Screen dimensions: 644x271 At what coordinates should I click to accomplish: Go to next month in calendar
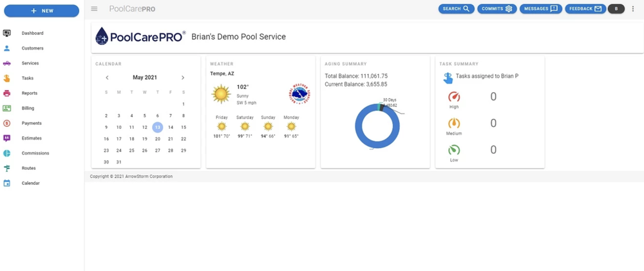183,78
